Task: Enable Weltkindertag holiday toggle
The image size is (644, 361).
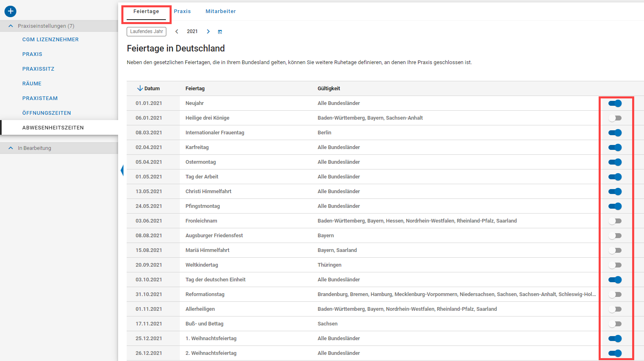Action: 615,265
